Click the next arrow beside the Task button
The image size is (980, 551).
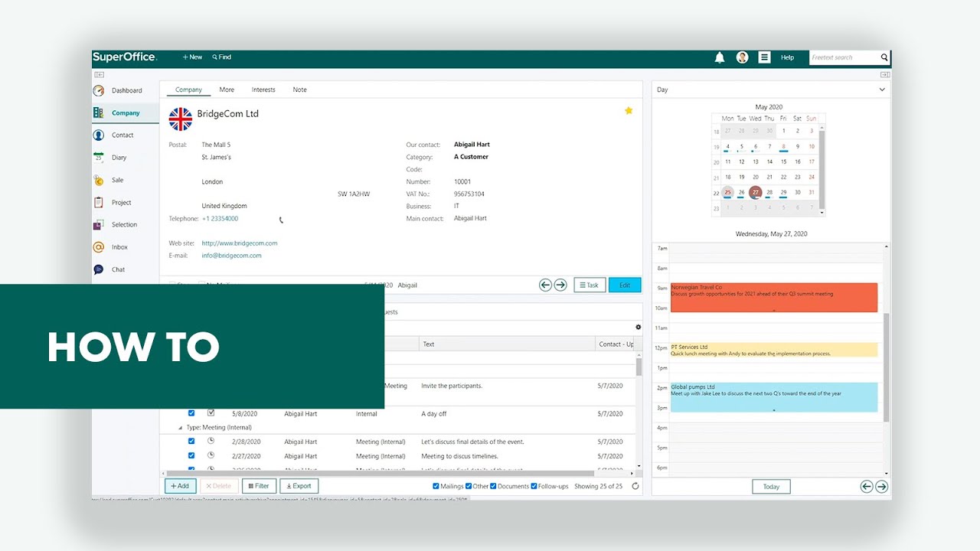(x=560, y=285)
